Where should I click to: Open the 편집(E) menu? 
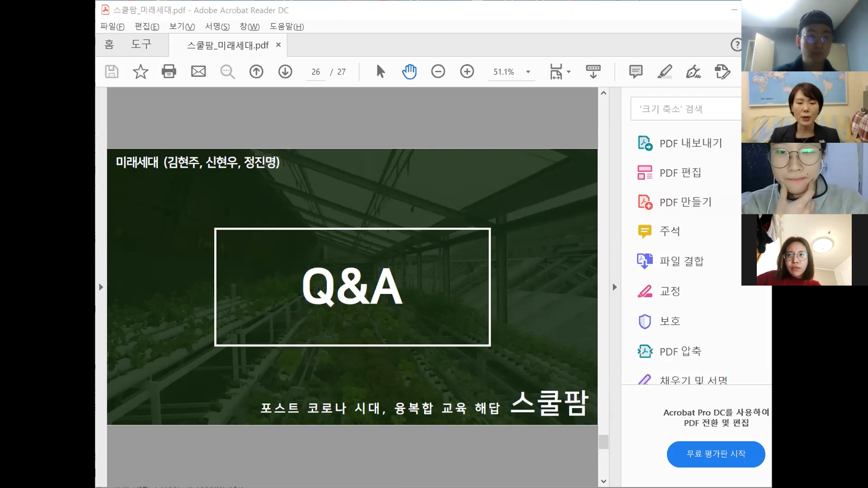(147, 27)
